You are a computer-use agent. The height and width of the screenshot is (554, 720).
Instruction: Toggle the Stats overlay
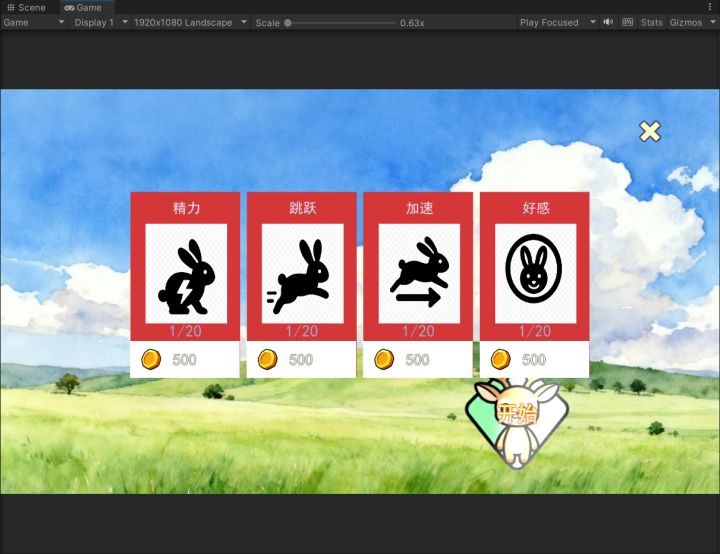tap(651, 22)
